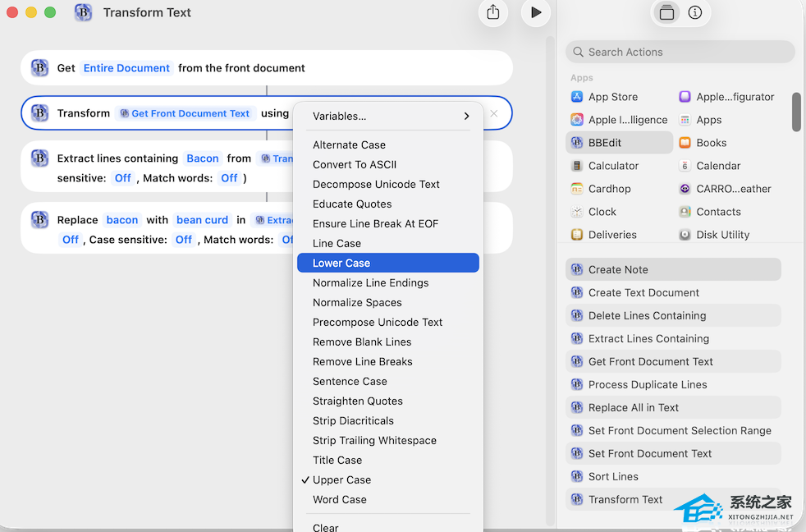Screen dimensions: 806x532
Task: Add the Delete Lines Containing action
Action: click(x=673, y=315)
